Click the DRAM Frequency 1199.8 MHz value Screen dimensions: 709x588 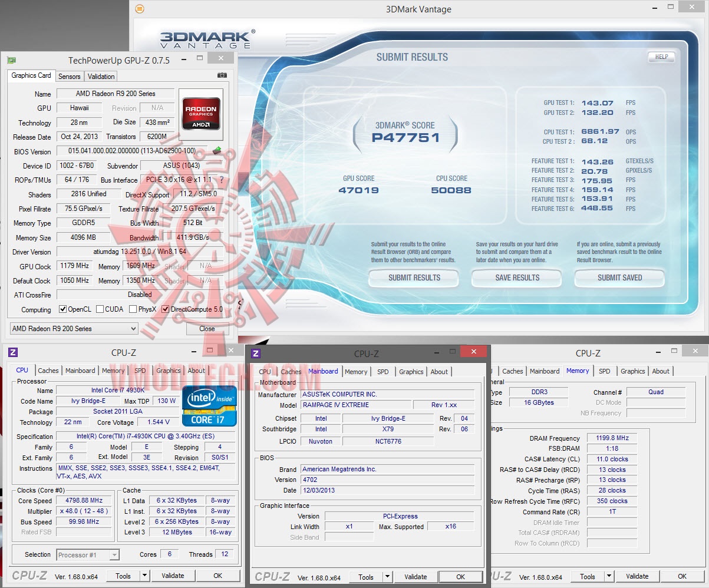(x=612, y=438)
